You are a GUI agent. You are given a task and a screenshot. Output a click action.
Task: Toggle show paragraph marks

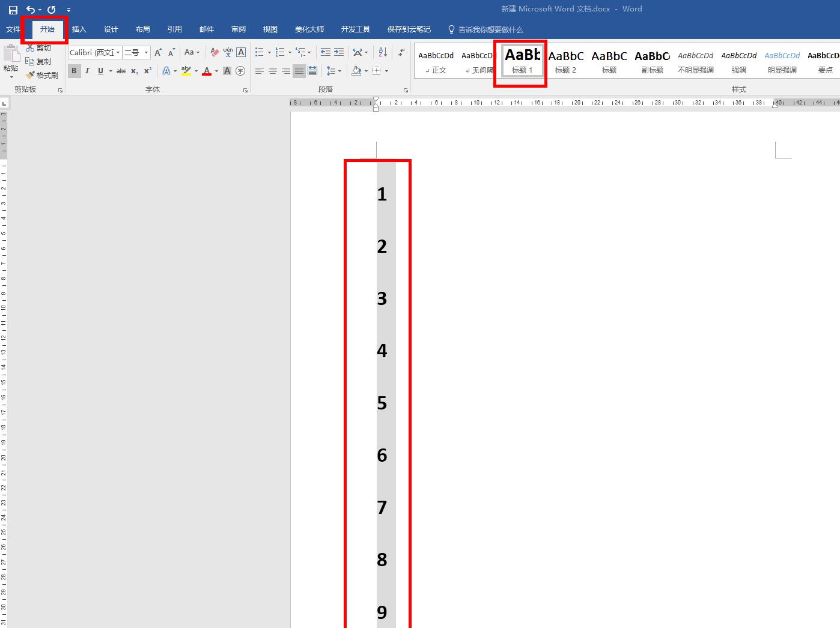point(401,52)
